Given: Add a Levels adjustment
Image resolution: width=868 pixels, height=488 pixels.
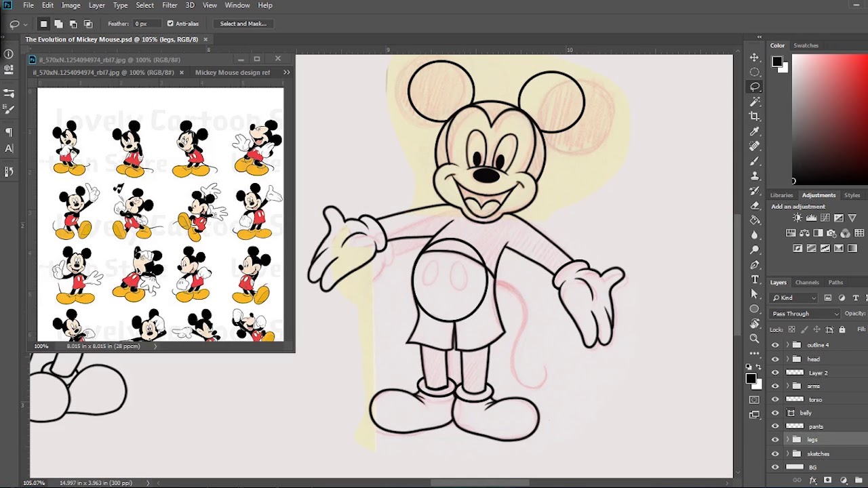Looking at the screenshot, I should click(811, 218).
